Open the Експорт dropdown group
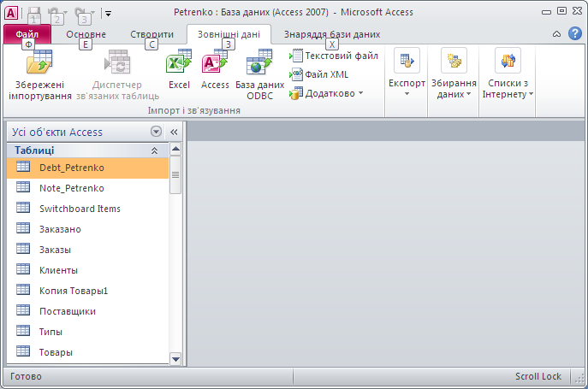The width and height of the screenshot is (588, 389). point(407,74)
